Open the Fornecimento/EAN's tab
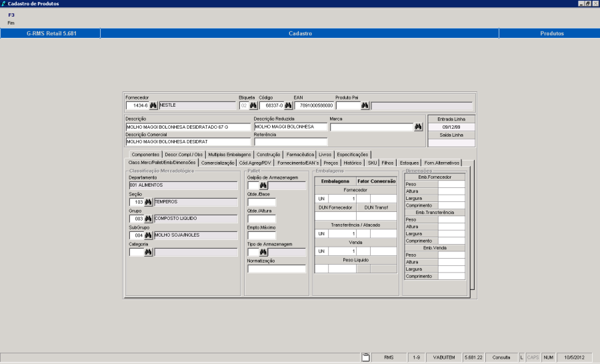 click(298, 163)
